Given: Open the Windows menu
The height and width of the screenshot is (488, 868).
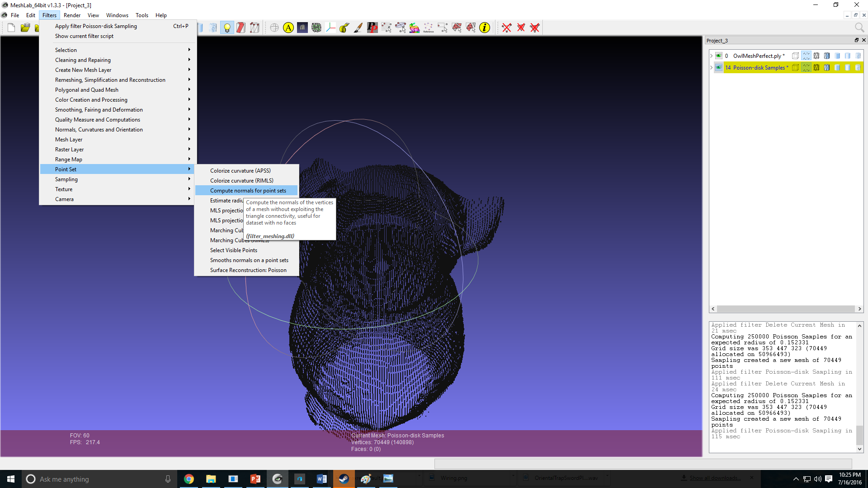Looking at the screenshot, I should [x=117, y=15].
